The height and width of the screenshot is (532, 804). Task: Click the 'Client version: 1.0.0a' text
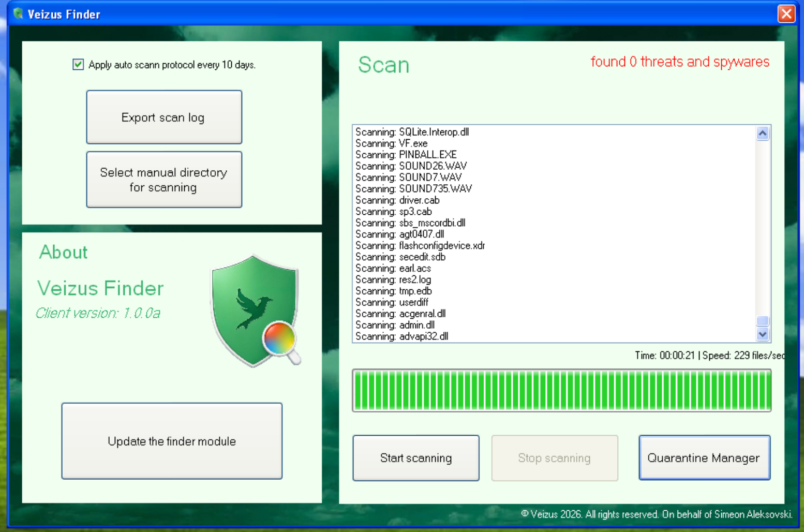pyautogui.click(x=98, y=313)
